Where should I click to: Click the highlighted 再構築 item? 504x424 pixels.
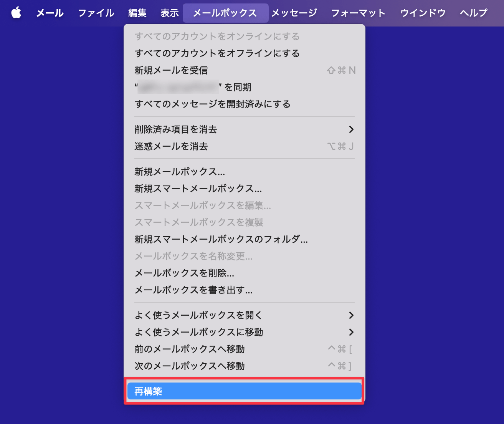tap(245, 391)
